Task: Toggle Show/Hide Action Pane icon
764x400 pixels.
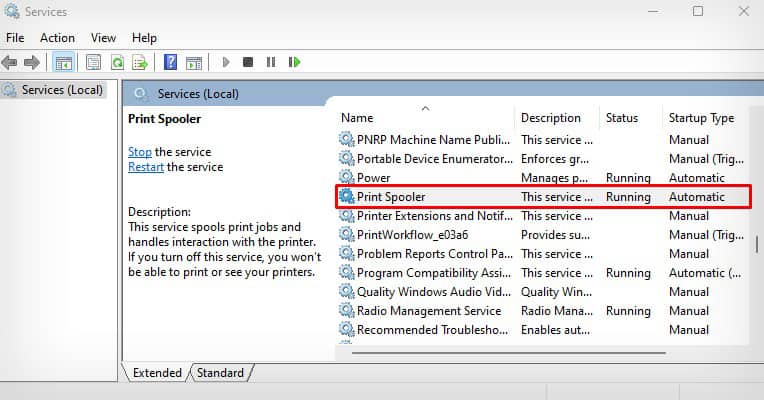Action: pos(194,62)
